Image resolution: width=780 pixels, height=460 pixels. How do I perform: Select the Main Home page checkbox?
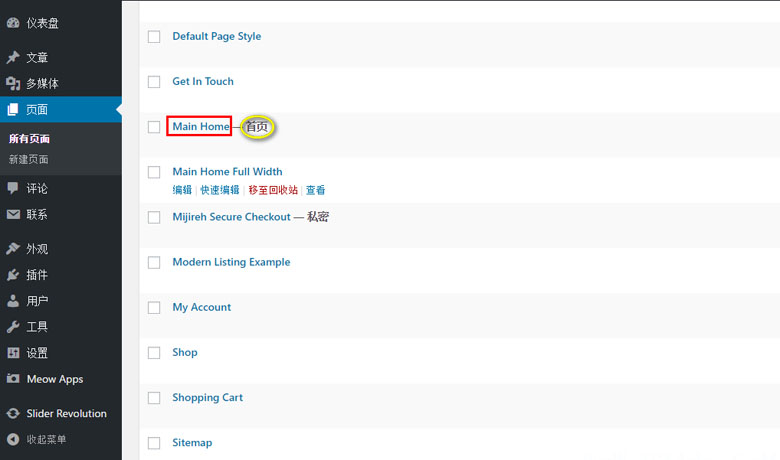154,127
